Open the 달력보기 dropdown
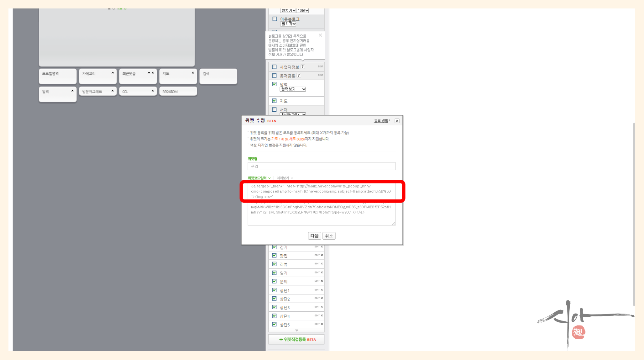This screenshot has width=644, height=360. (x=293, y=89)
